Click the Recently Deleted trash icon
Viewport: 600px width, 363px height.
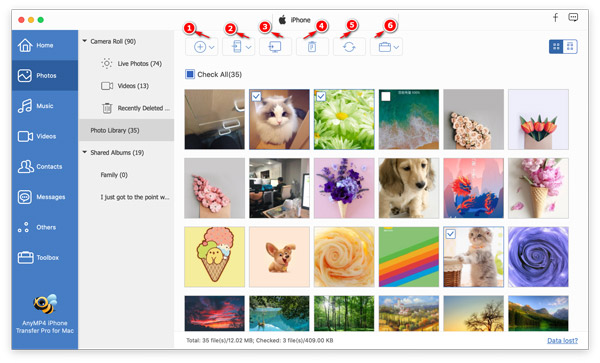click(107, 108)
